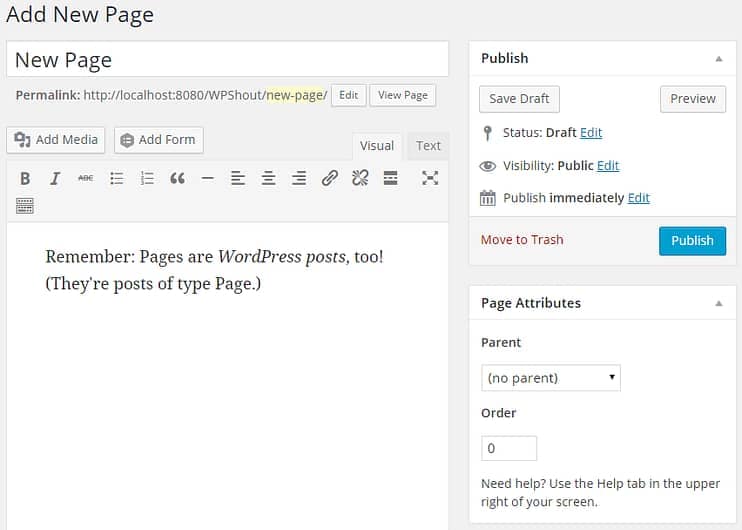
Task: Click the insert link icon
Action: [329, 179]
